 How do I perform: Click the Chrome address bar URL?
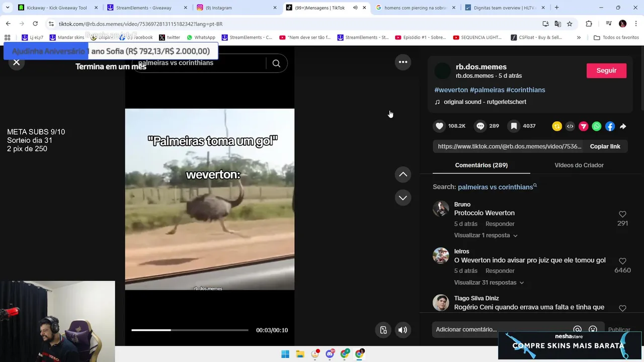140,24
